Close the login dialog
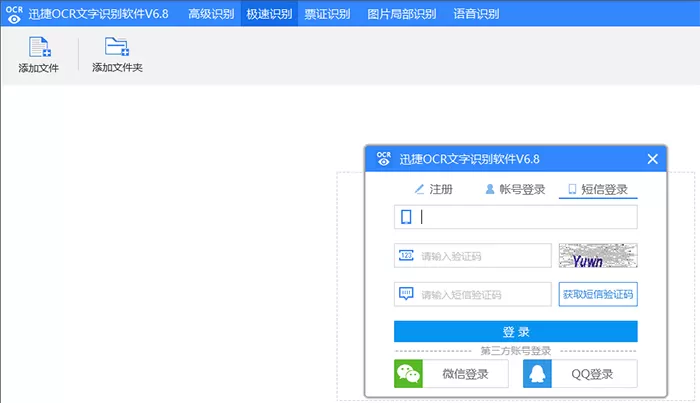 [652, 159]
